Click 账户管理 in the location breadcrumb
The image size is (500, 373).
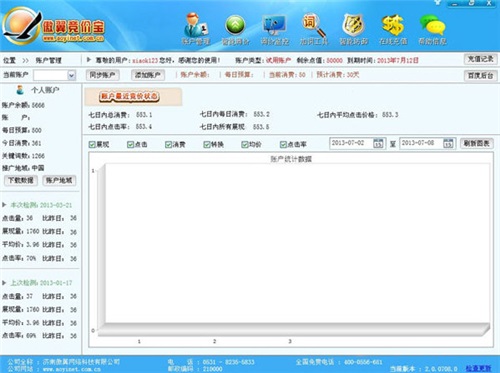[x=49, y=60]
